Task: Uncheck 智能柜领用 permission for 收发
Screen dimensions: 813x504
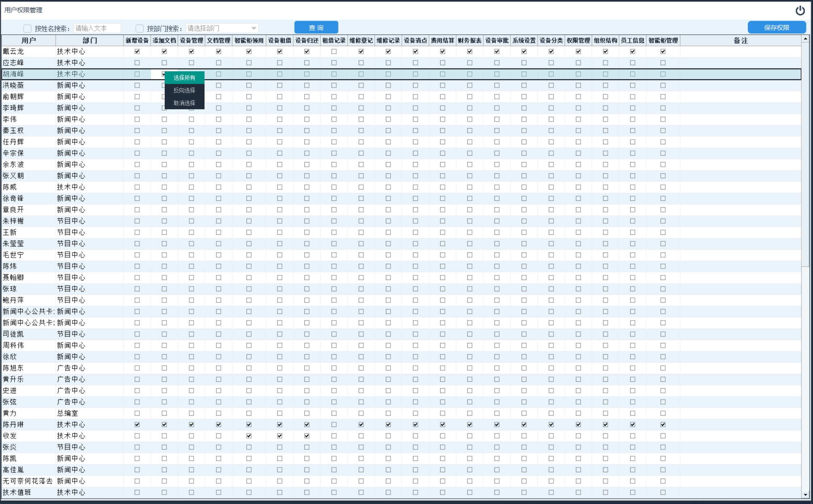Action: (x=249, y=436)
